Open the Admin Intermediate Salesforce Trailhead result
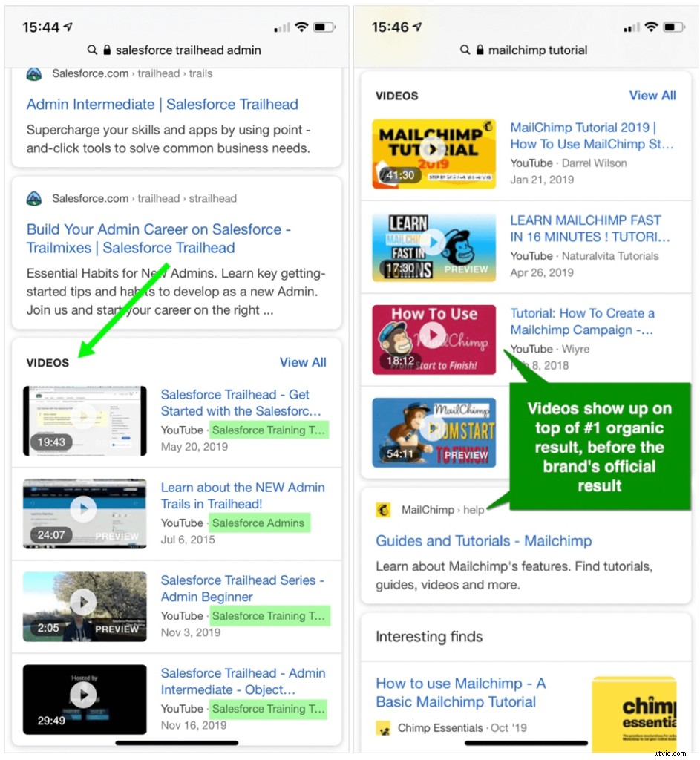Screen dimensions: 700x760 pos(163,104)
